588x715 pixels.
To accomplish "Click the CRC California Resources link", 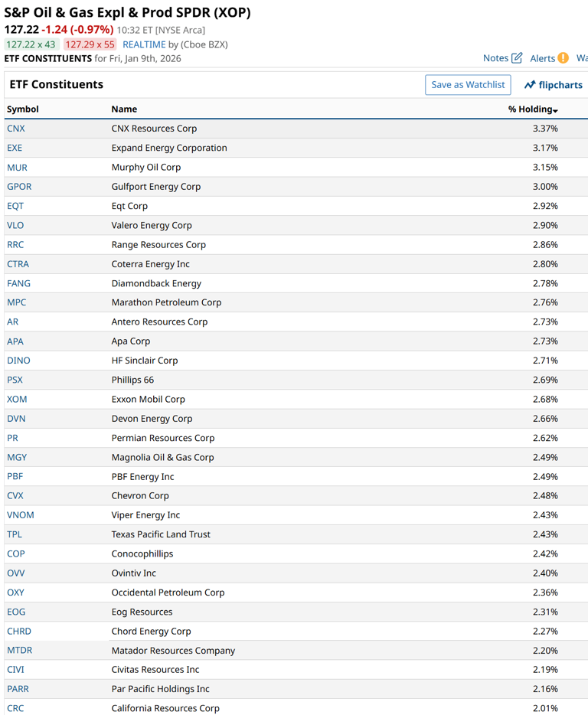I will point(15,708).
